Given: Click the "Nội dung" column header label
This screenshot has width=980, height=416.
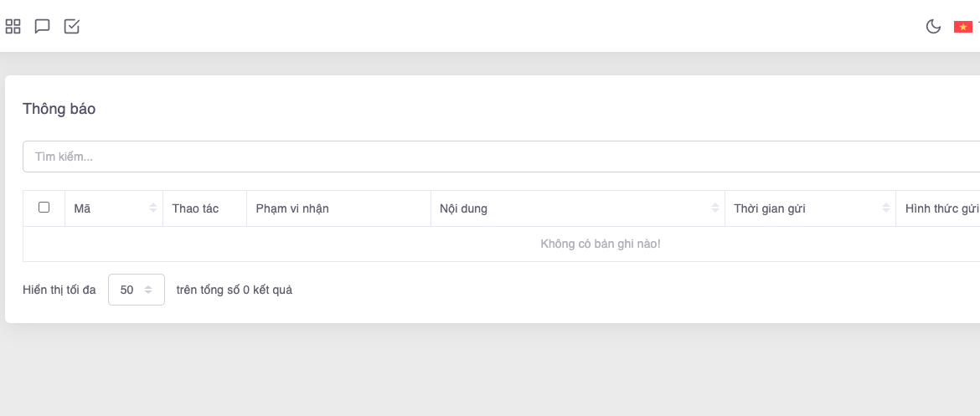Looking at the screenshot, I should point(463,208).
